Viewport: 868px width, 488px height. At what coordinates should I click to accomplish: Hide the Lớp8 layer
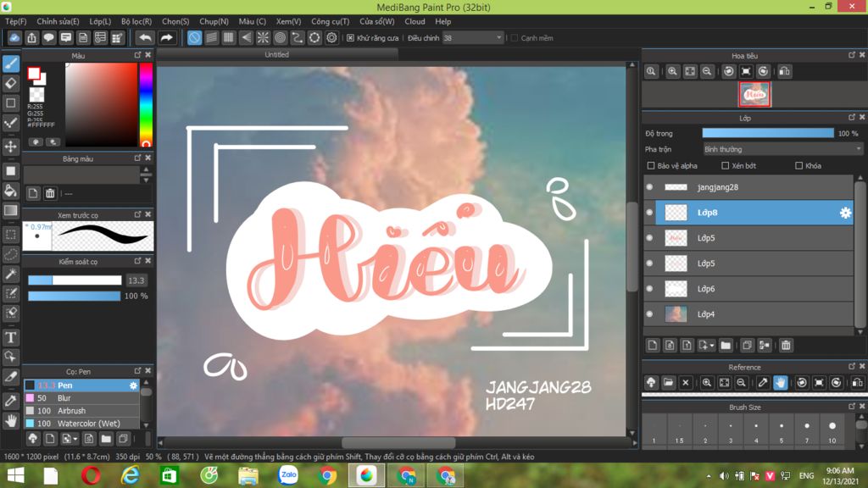click(650, 213)
